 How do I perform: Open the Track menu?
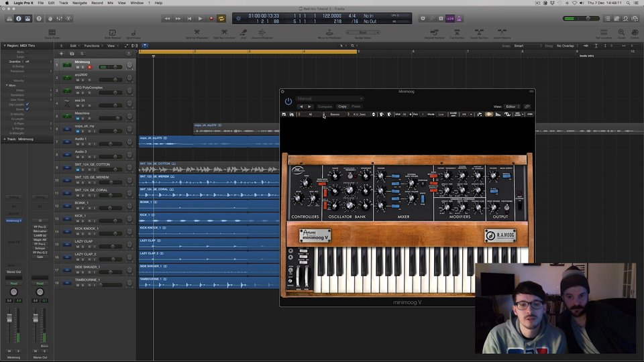tap(64, 3)
